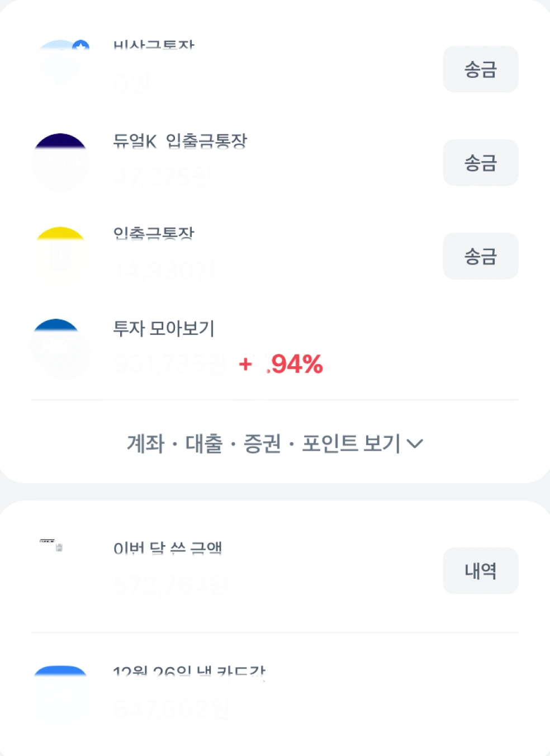Open 내역 for this month's spending
This screenshot has width=550, height=756.
coord(480,571)
